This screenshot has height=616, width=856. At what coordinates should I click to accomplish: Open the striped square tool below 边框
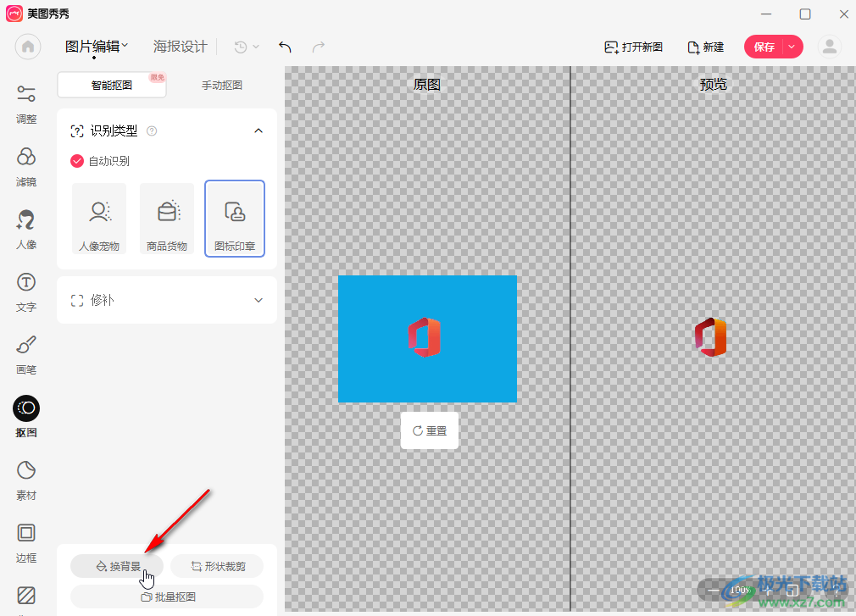click(26, 596)
